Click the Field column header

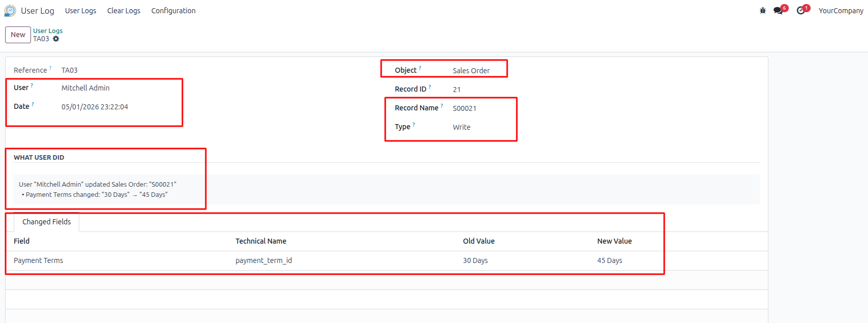pos(21,241)
